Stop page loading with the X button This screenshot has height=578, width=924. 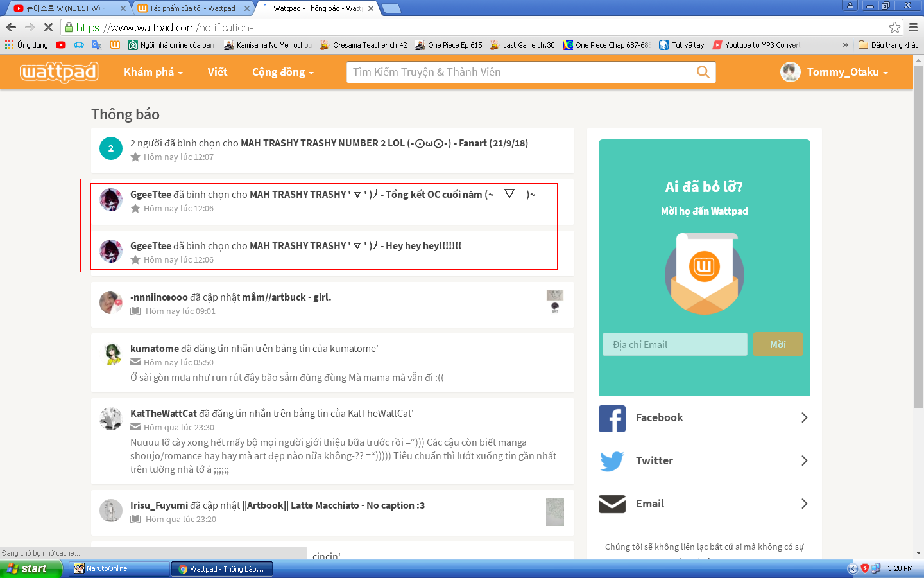pyautogui.click(x=48, y=28)
